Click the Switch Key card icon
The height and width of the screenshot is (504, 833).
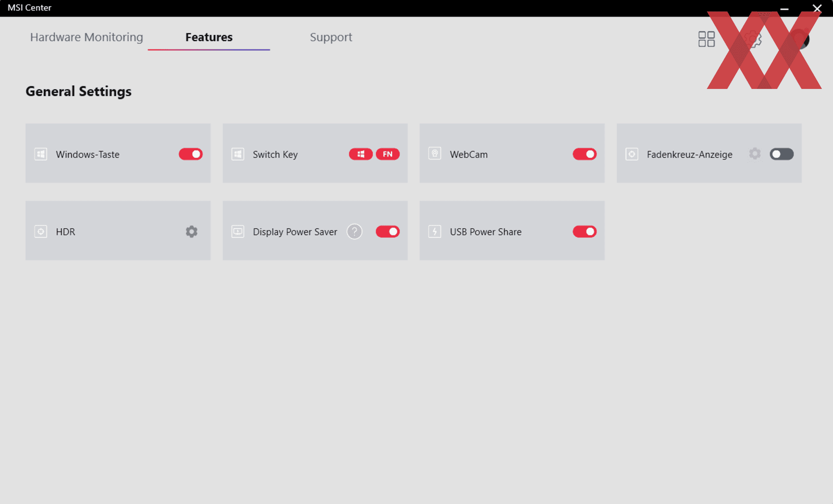[238, 154]
